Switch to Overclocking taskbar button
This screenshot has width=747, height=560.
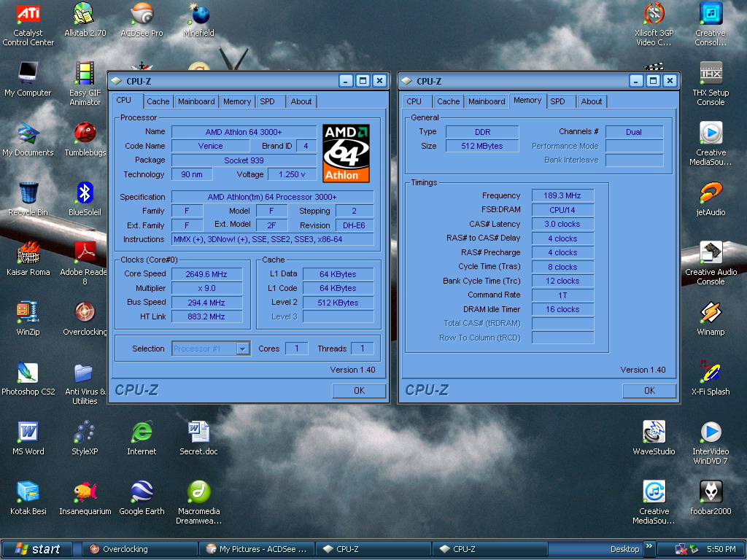138,549
